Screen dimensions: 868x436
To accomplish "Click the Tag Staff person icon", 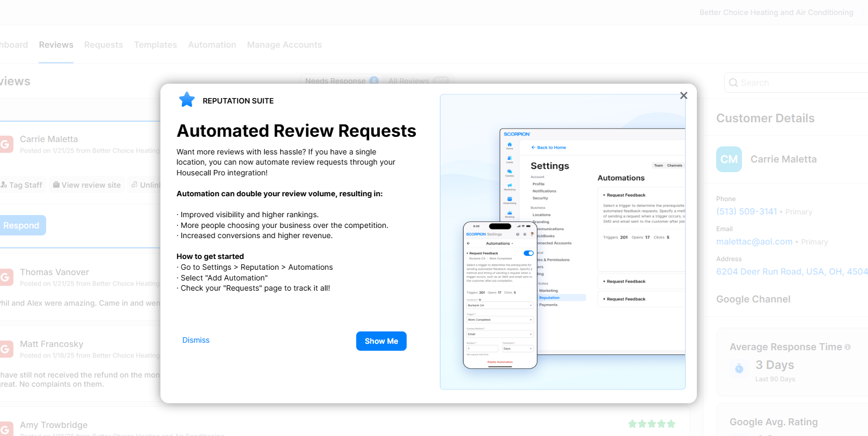I will click(x=4, y=184).
